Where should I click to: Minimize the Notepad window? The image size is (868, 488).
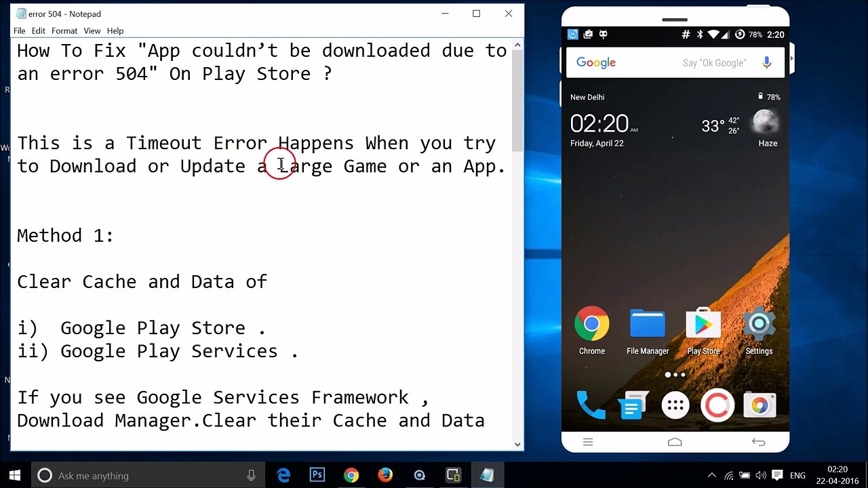click(x=445, y=14)
